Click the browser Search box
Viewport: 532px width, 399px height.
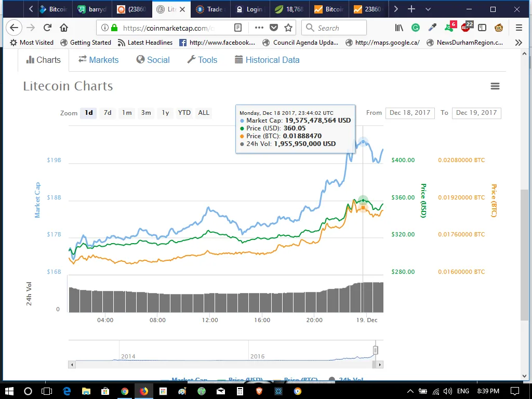click(334, 28)
